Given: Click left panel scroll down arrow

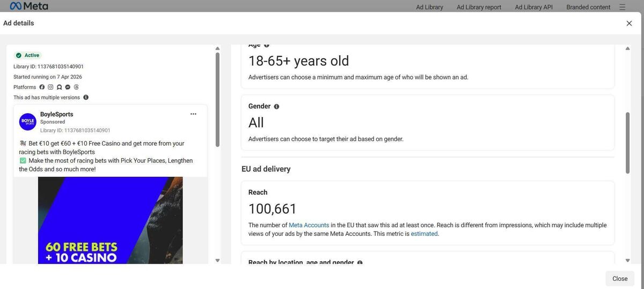Looking at the screenshot, I should (x=217, y=261).
